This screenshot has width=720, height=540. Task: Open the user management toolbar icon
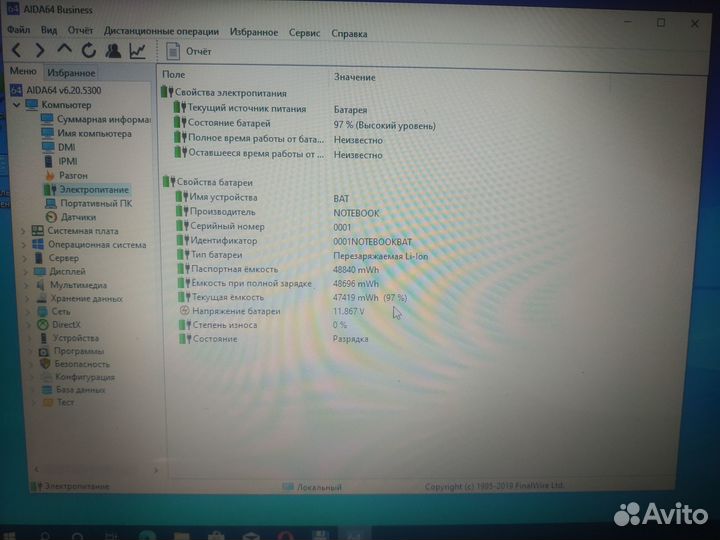[x=113, y=51]
